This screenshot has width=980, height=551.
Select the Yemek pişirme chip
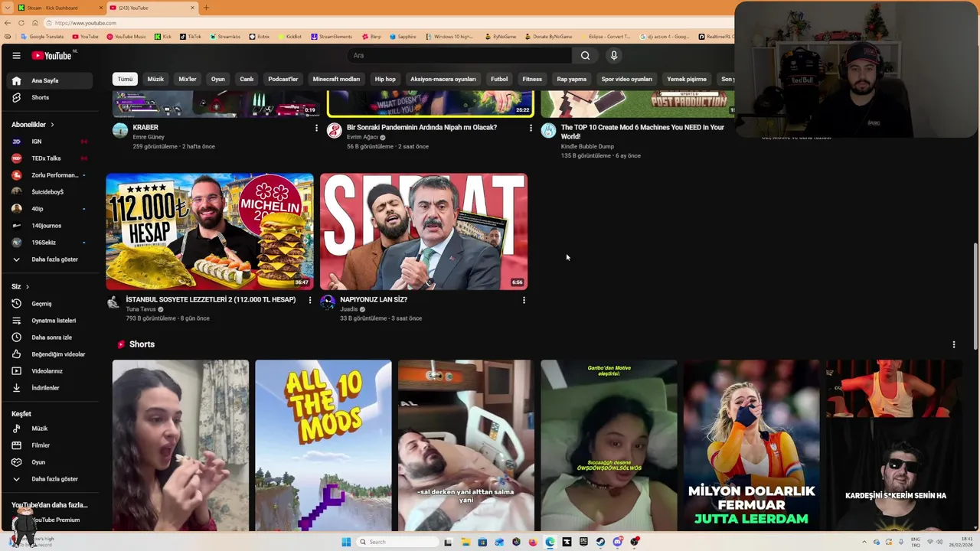pos(687,79)
